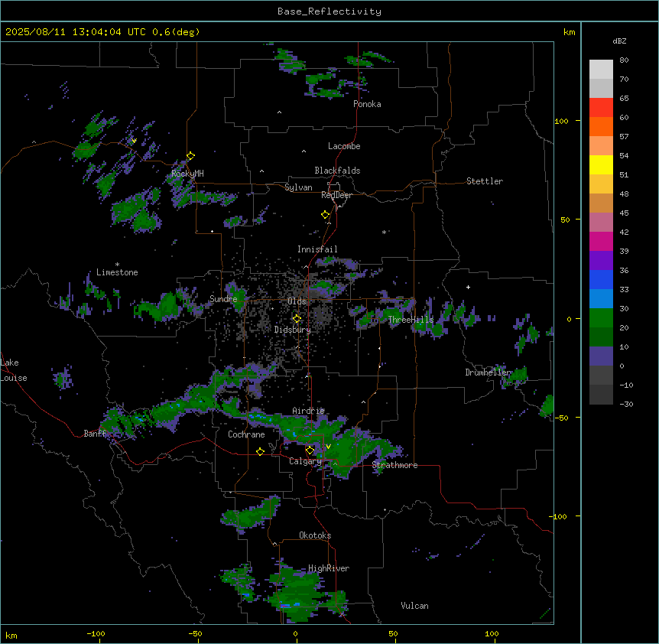The width and height of the screenshot is (659, 644).
Task: Click the Base_Reflectivity title
Action: click(x=329, y=11)
